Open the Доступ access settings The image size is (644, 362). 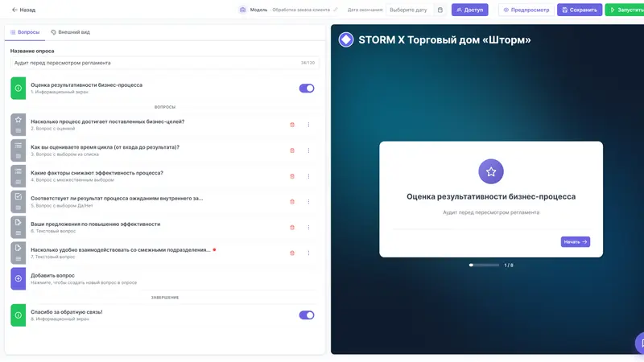470,10
